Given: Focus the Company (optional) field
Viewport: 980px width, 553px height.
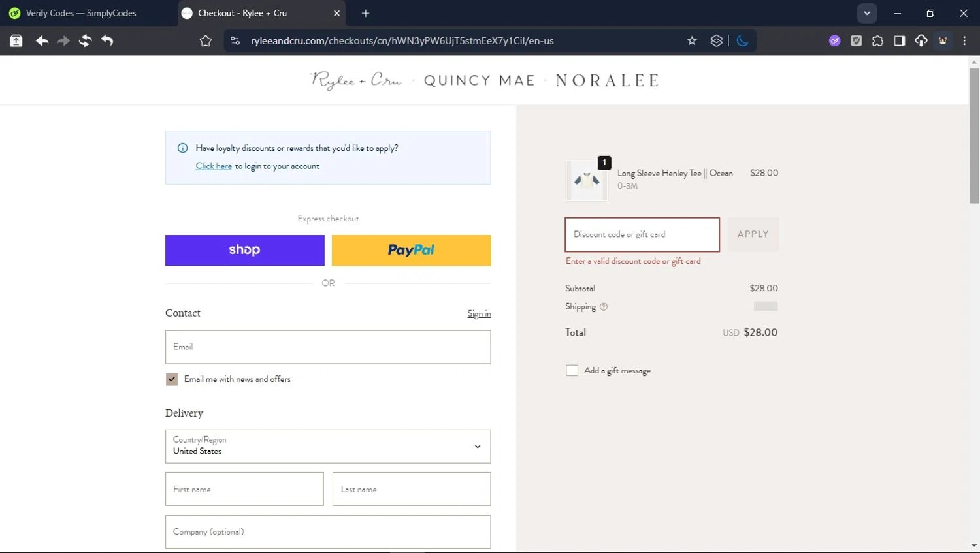Looking at the screenshot, I should click(328, 532).
